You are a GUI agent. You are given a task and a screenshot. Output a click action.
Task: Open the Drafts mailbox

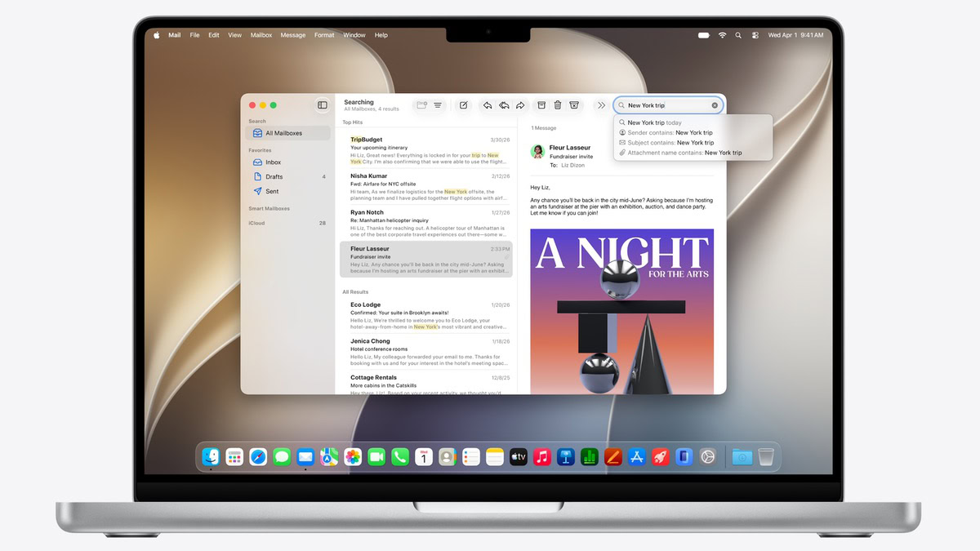[x=287, y=176]
